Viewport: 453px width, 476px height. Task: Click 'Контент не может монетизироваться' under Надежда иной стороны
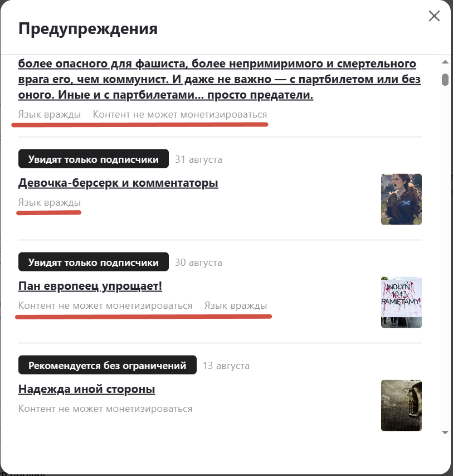tap(105, 409)
